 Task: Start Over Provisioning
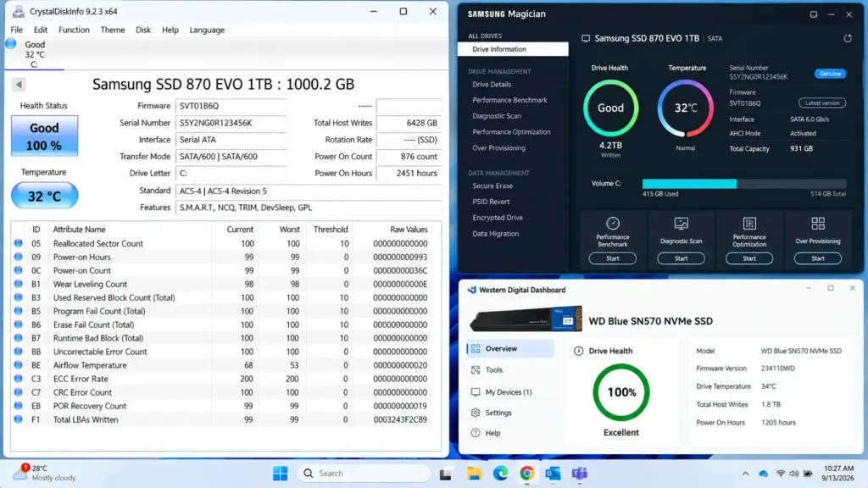tap(818, 258)
